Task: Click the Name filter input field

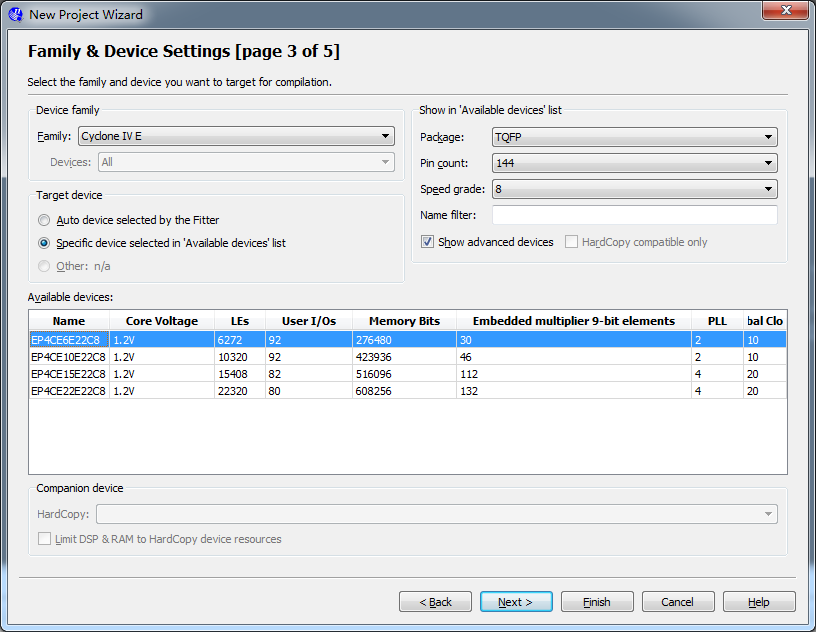Action: coord(634,215)
